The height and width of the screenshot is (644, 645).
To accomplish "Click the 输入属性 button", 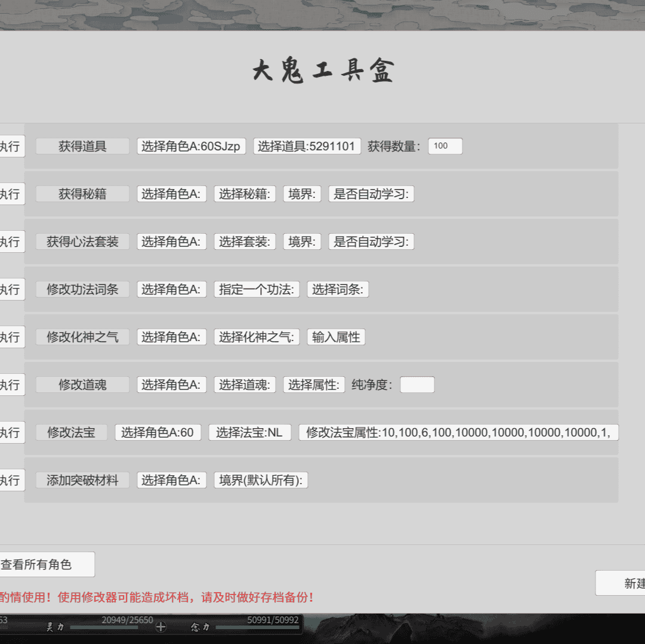I will click(336, 336).
